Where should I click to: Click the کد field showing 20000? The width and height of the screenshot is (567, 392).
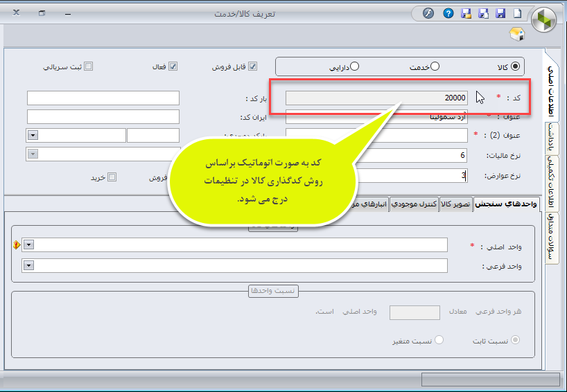376,98
